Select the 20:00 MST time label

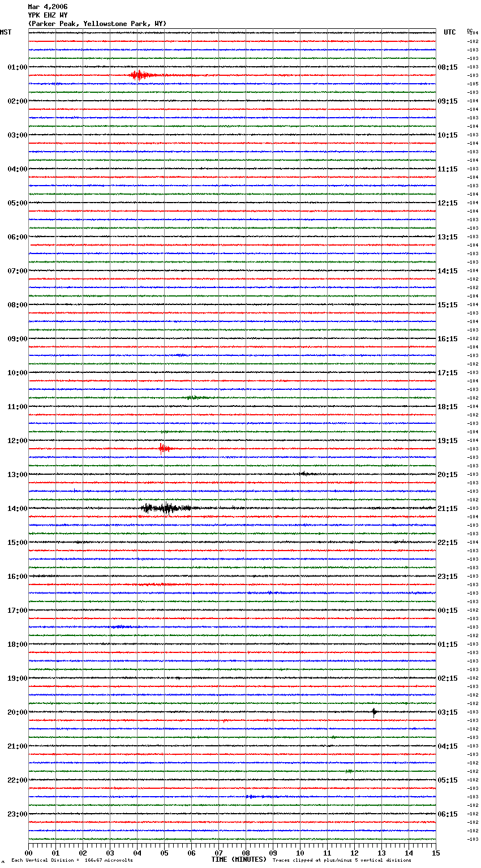coord(18,712)
